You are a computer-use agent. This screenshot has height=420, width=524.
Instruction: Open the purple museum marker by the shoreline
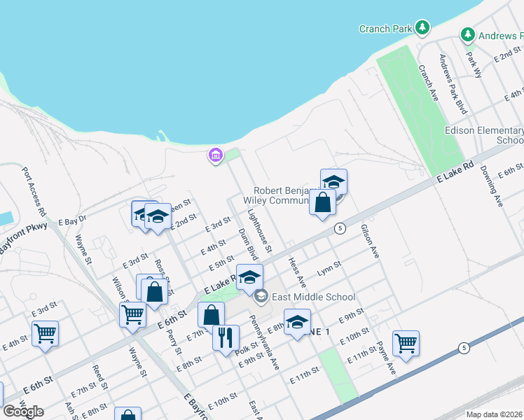216,155
